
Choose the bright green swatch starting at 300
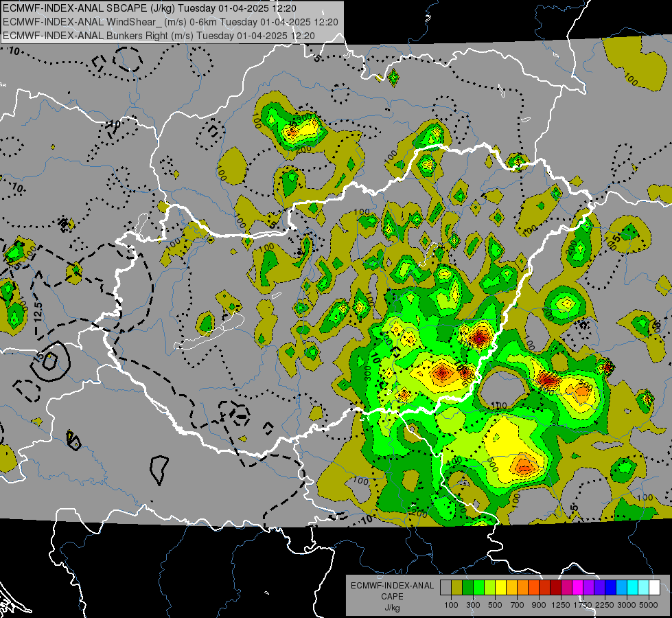pyautogui.click(x=478, y=587)
